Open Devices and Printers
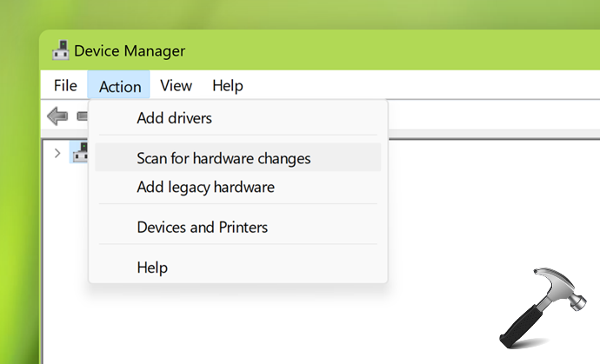 202,228
